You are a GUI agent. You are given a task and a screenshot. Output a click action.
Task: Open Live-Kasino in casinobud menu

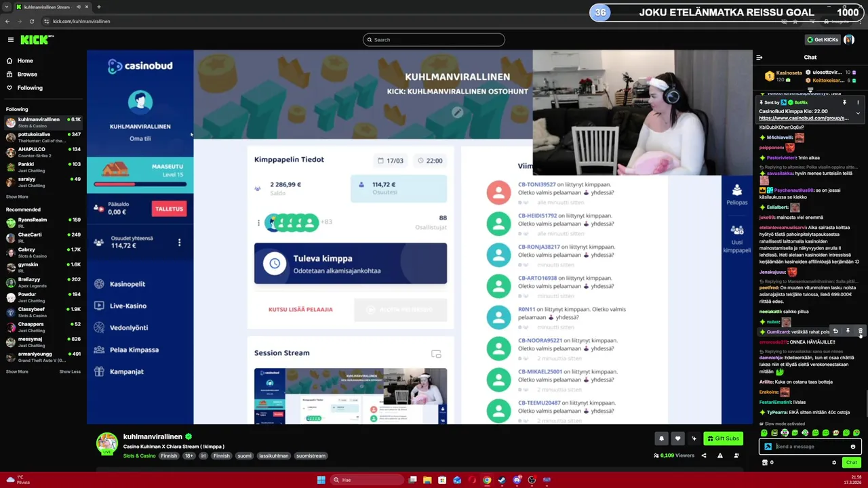[x=127, y=306]
